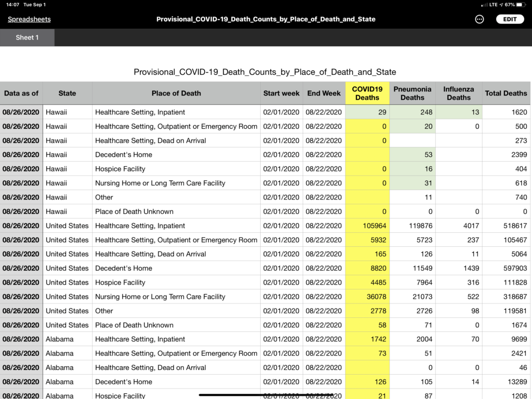Select total deaths cell 1674

click(506, 325)
